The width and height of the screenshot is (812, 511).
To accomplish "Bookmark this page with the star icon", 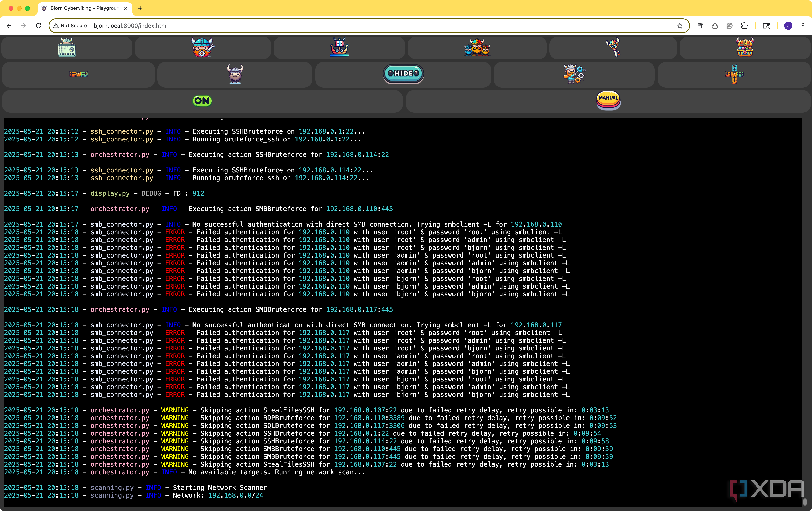I will coord(680,26).
